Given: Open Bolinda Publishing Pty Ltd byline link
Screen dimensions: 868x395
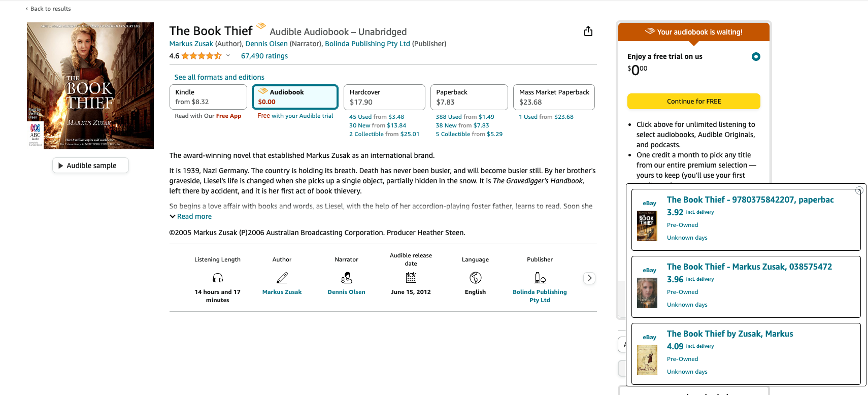Looking at the screenshot, I should tap(368, 44).
